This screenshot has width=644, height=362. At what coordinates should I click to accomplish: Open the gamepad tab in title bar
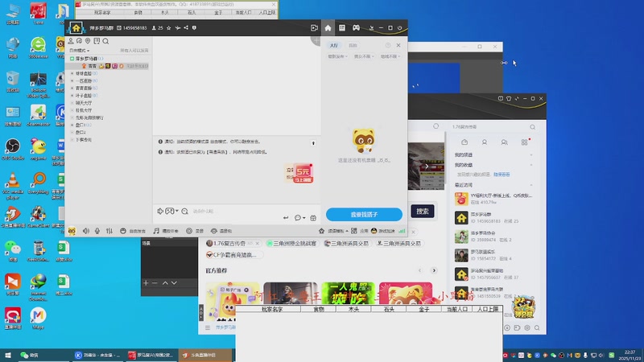(x=356, y=28)
